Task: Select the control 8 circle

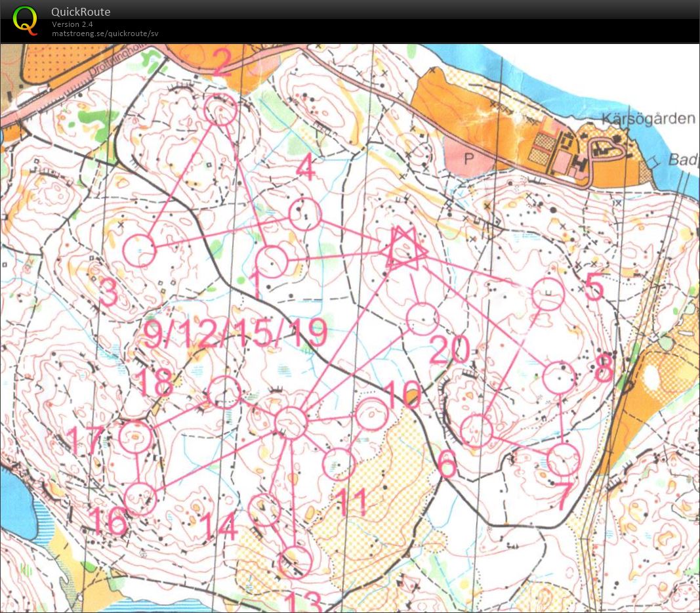Action: [x=560, y=377]
